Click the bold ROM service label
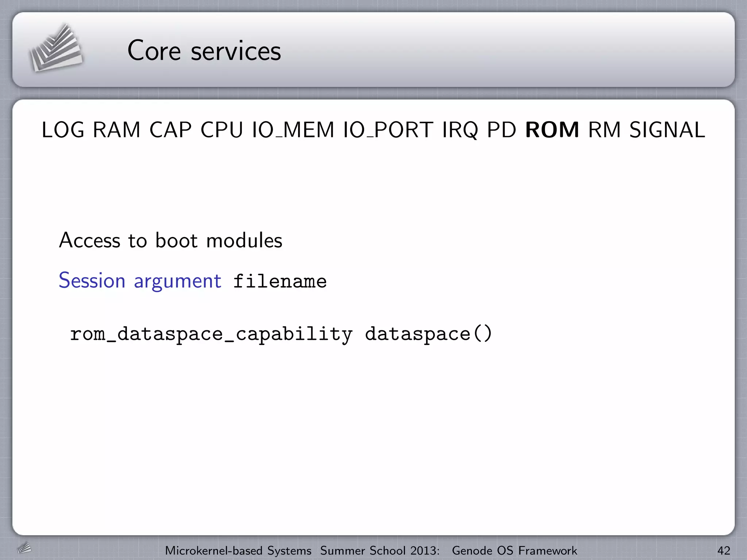Screen dimensions: 747x560 click(552, 130)
